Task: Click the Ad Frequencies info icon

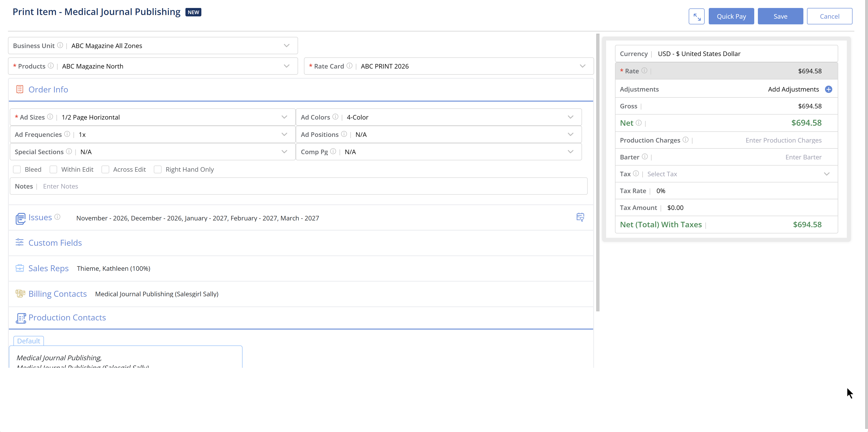Action: click(67, 134)
